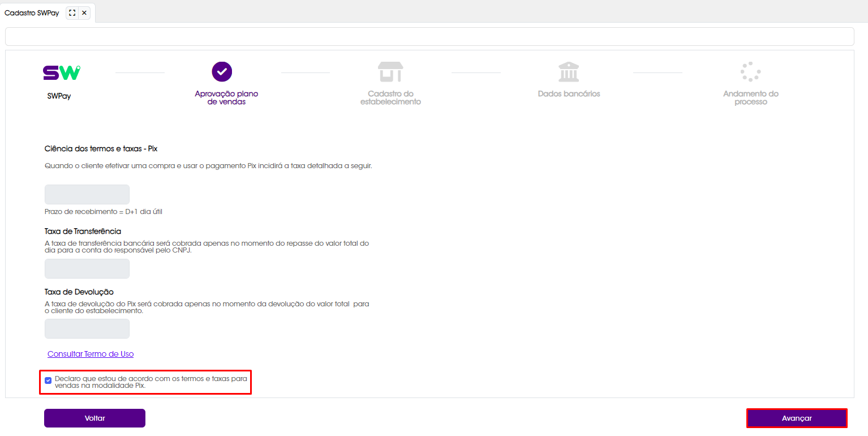Viewport: 868px width, 436px height.
Task: Open the Dados bancários bank icon
Action: tap(569, 72)
